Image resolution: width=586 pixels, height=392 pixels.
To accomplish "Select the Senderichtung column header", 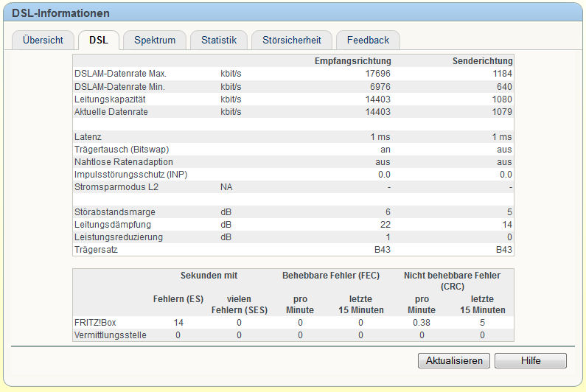I will coord(481,60).
